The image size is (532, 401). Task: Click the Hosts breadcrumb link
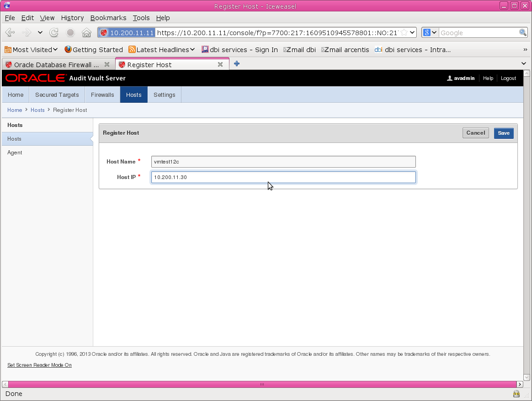click(37, 110)
